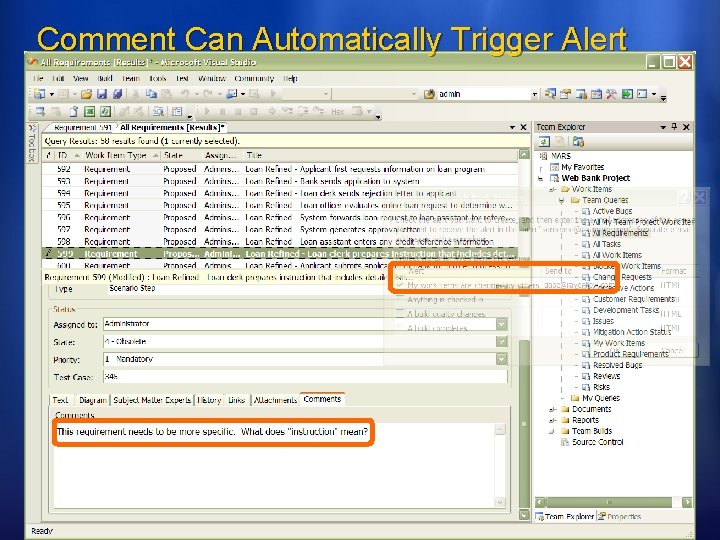Click results list scroll-up arrow
Image resolution: width=720 pixels, height=540 pixels.
pos(524,154)
